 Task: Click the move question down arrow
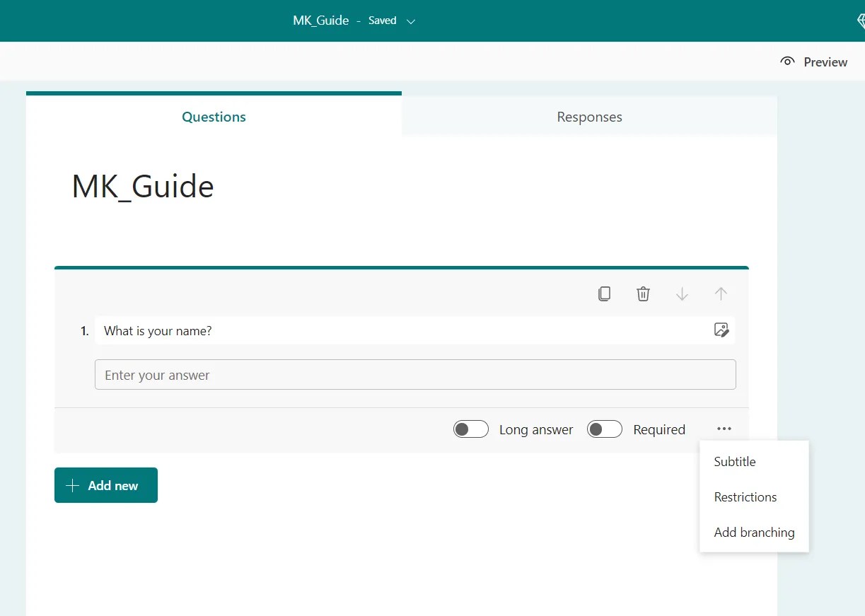point(682,294)
